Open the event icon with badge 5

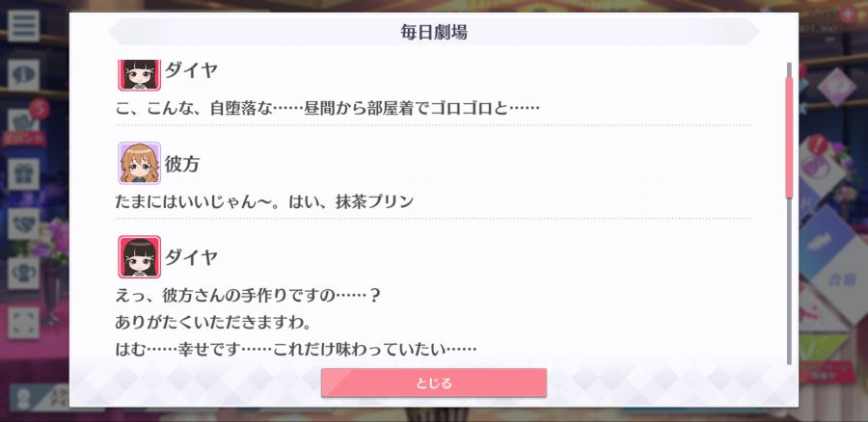tap(23, 124)
